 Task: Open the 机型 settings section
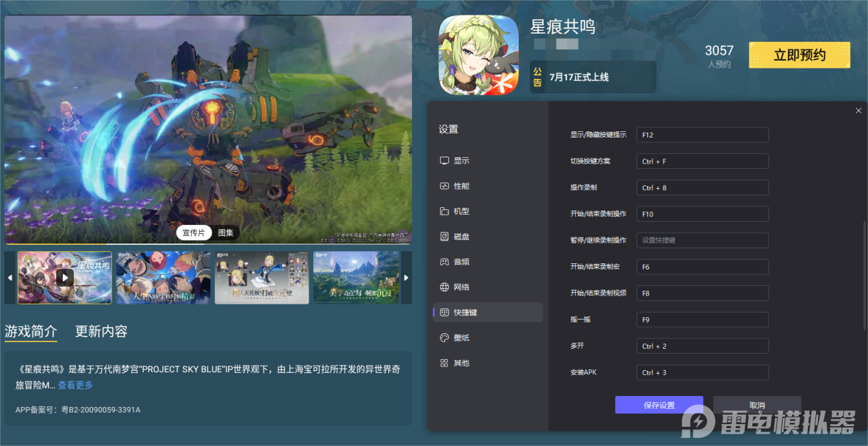(x=461, y=211)
